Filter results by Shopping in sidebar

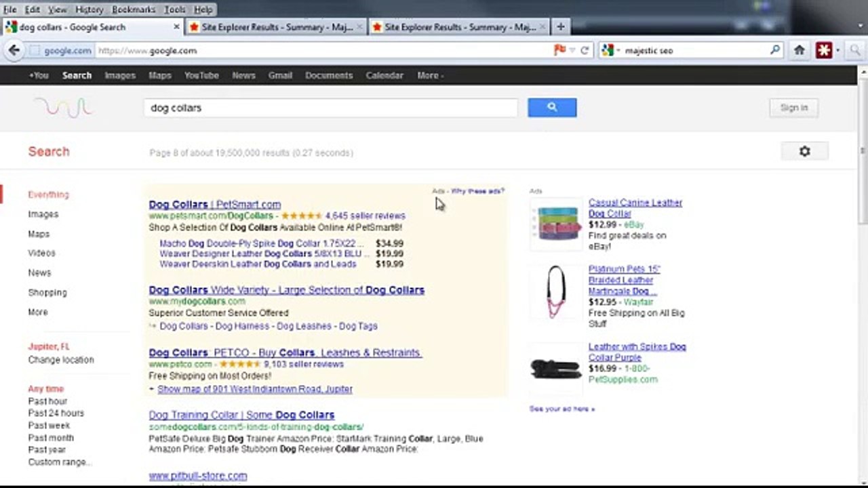[47, 293]
